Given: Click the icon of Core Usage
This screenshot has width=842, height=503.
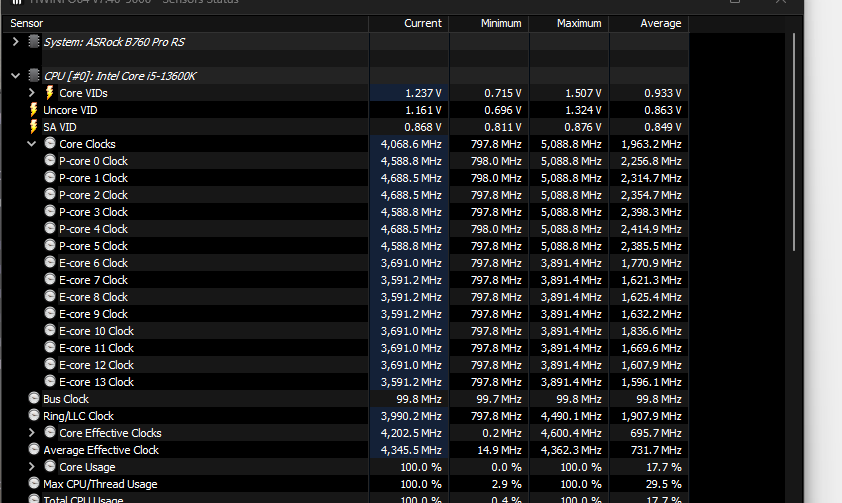Looking at the screenshot, I should click(x=50, y=466).
